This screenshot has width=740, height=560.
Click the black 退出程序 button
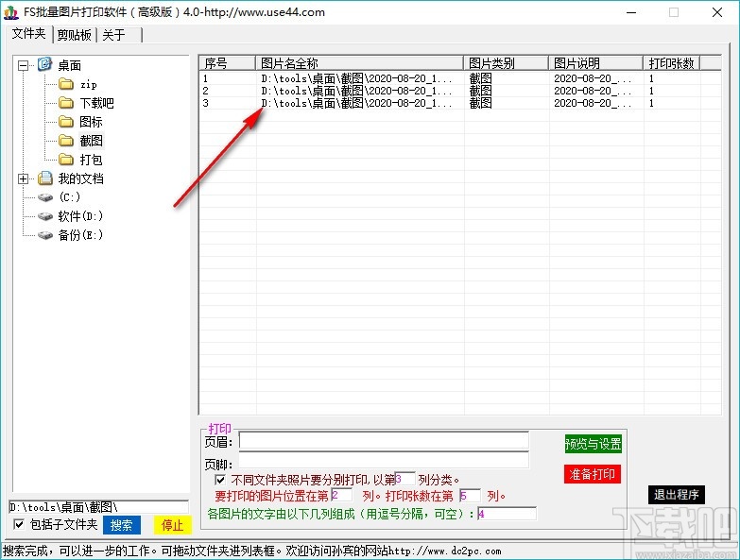tap(677, 495)
